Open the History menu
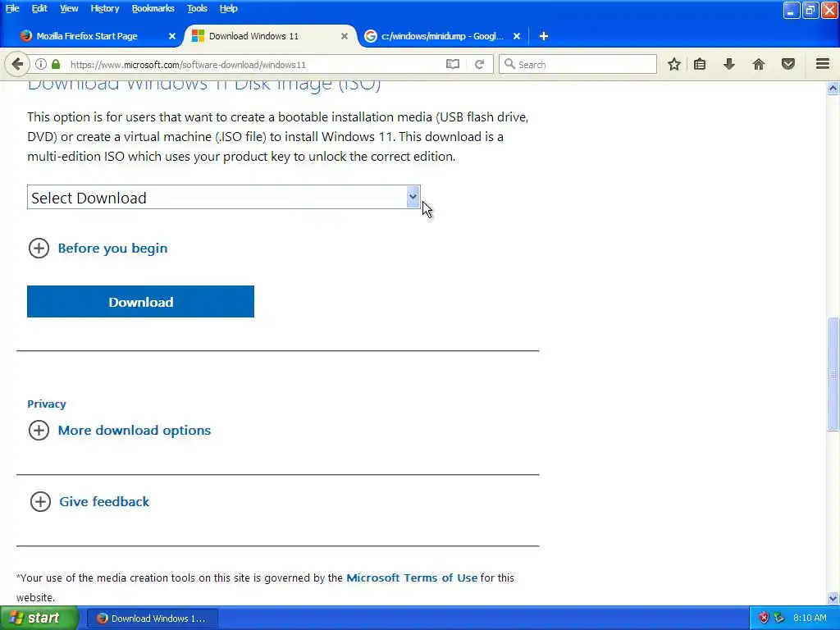This screenshot has height=630, width=840. tap(104, 8)
